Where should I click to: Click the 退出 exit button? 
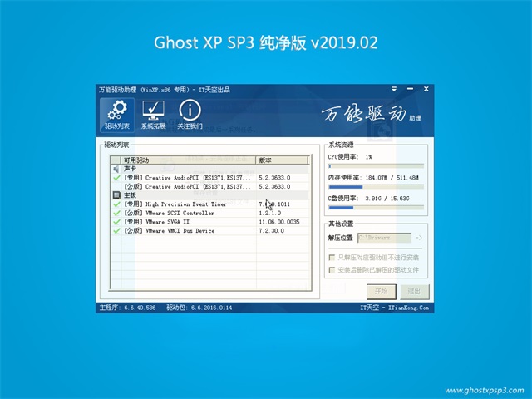tap(414, 292)
